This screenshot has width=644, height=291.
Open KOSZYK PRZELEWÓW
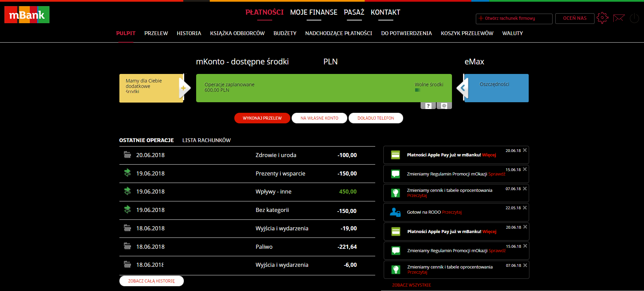click(x=467, y=33)
